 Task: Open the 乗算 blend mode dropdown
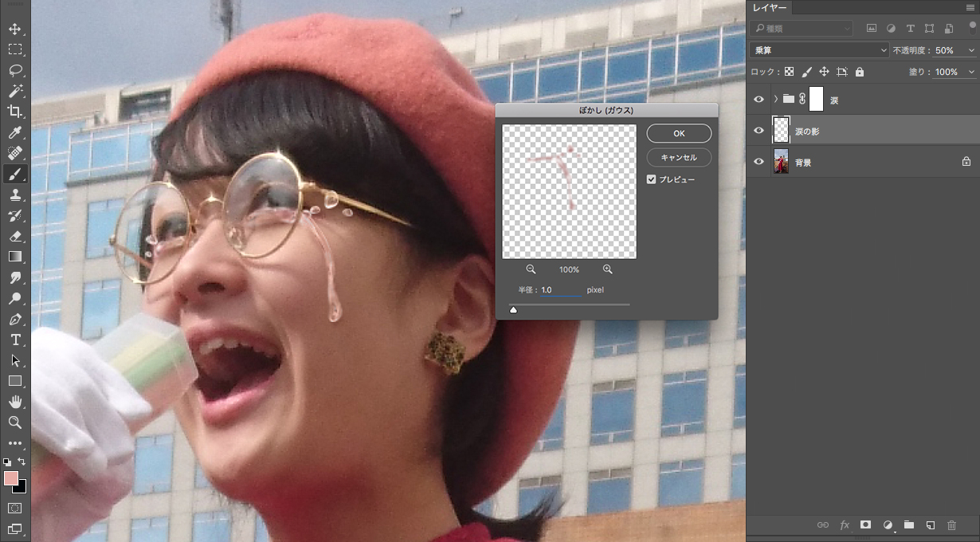click(819, 50)
